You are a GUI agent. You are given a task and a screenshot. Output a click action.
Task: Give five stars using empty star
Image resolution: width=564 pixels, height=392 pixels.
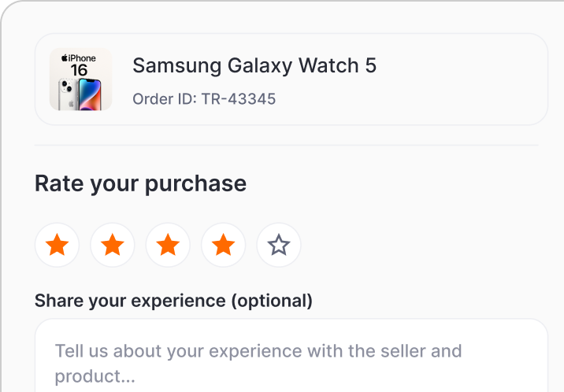tap(279, 246)
